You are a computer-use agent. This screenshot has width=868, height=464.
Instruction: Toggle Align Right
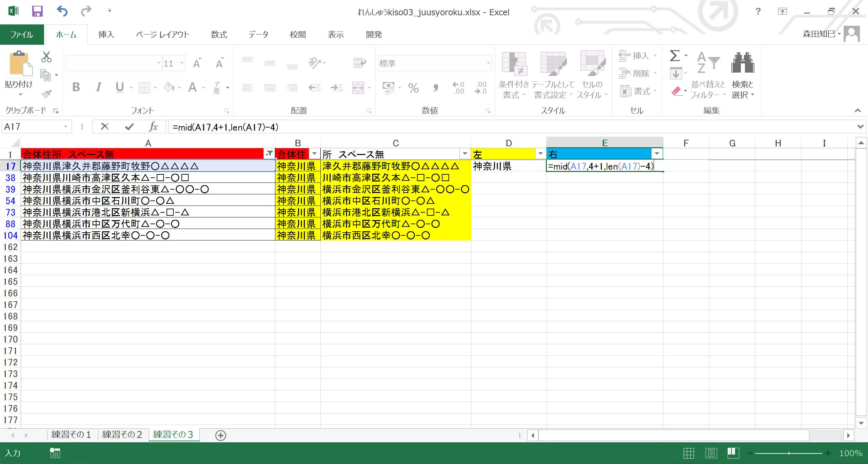coord(292,88)
